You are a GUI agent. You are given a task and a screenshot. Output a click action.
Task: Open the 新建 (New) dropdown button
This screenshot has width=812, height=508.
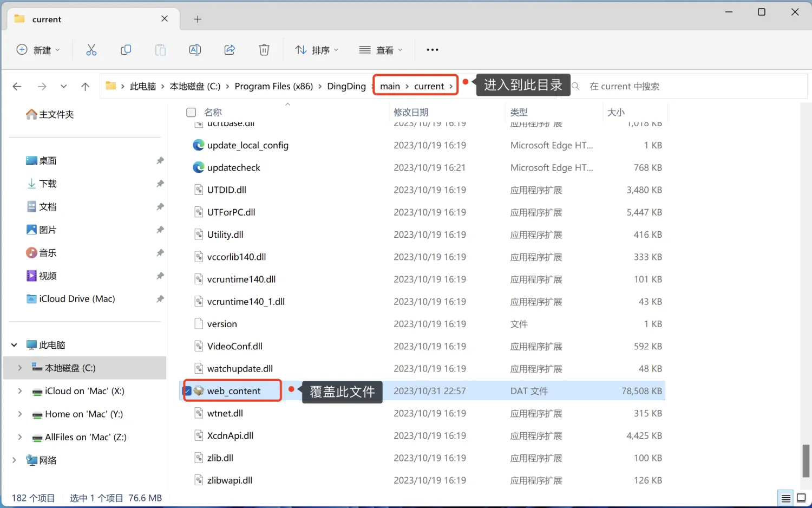point(38,50)
